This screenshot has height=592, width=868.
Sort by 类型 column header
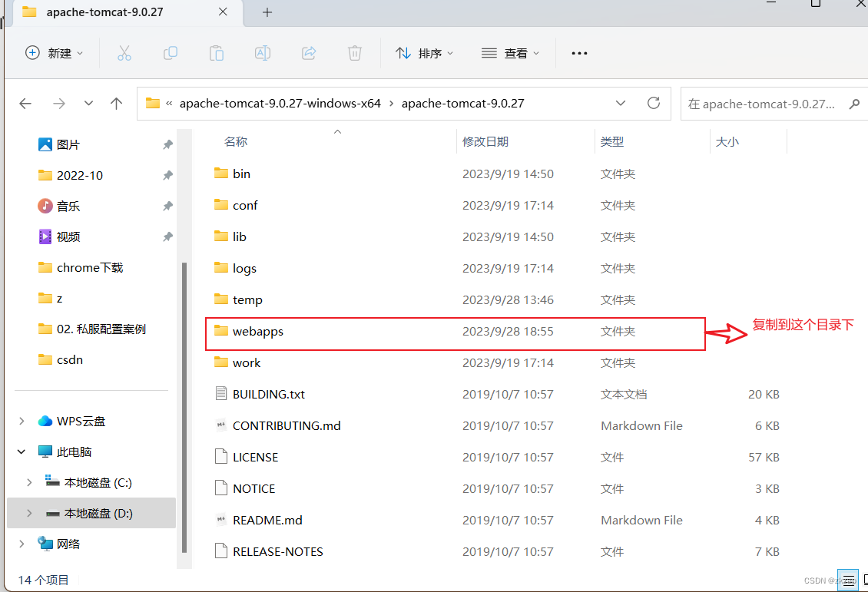point(612,141)
